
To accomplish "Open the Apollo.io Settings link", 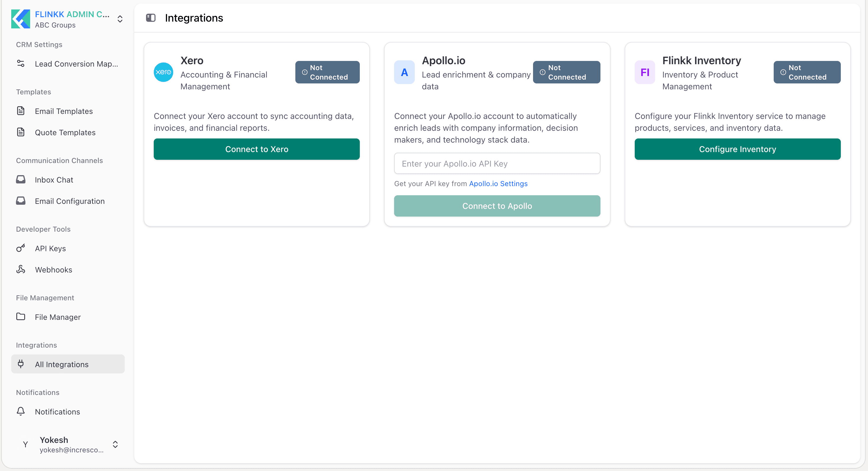I will pos(498,184).
